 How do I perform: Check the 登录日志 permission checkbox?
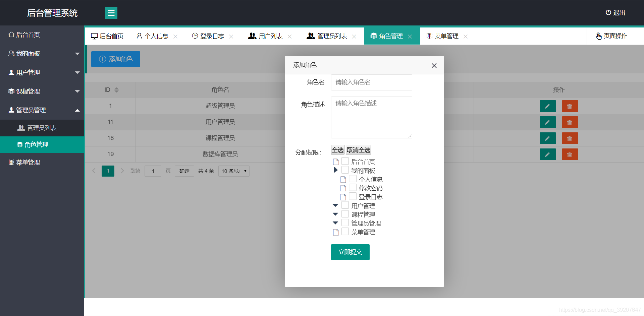(x=353, y=196)
